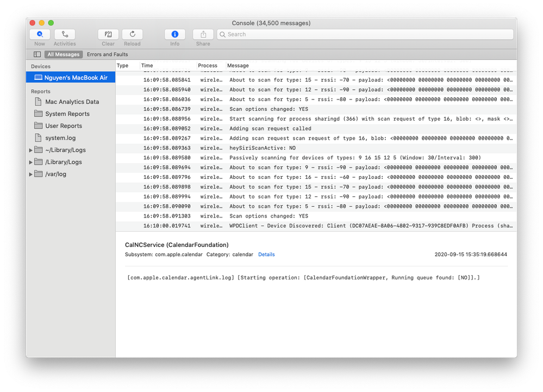Expand the /var/log disclosure triangle
Viewport: 543px width, 392px height.
point(30,174)
